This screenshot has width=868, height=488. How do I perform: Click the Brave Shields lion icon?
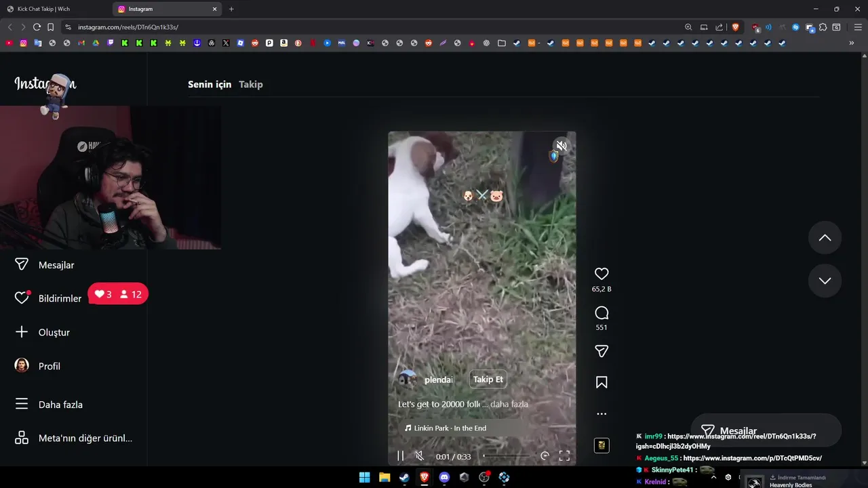point(735,27)
